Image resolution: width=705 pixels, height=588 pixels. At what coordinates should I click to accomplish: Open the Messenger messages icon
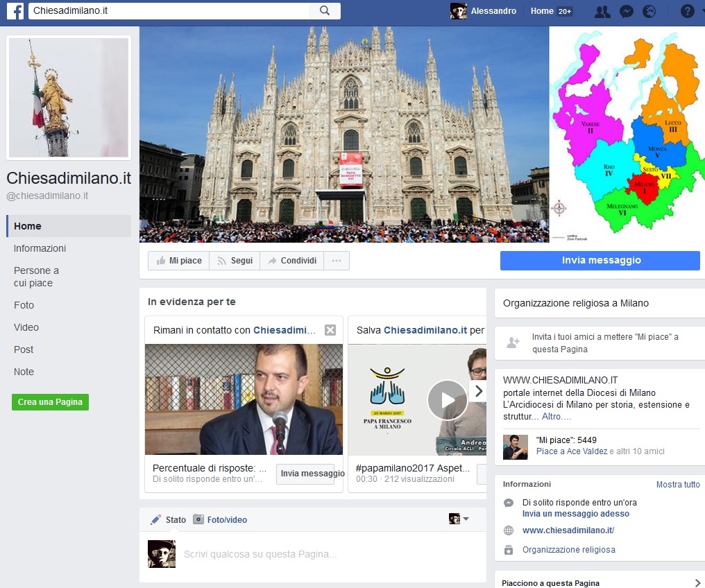(627, 11)
